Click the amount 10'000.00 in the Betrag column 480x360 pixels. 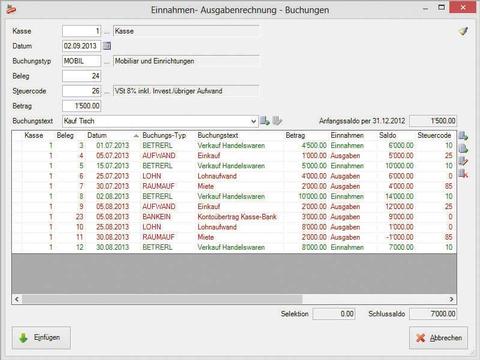pos(313,197)
